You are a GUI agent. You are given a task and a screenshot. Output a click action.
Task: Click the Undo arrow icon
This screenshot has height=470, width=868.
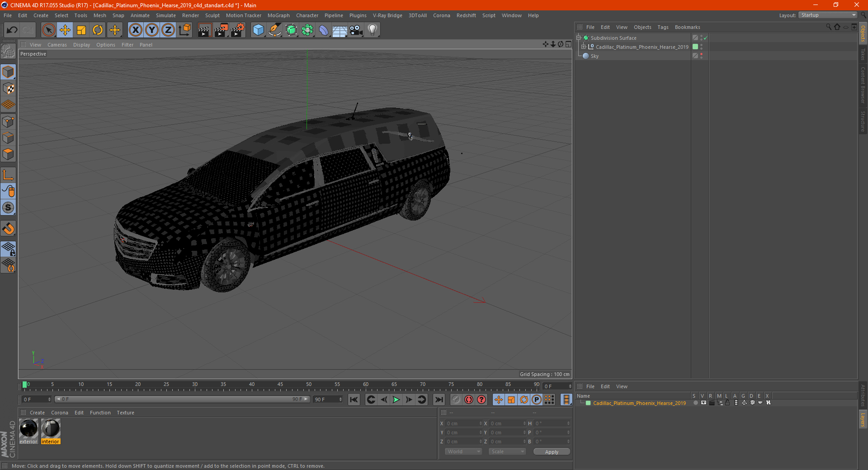pyautogui.click(x=12, y=30)
